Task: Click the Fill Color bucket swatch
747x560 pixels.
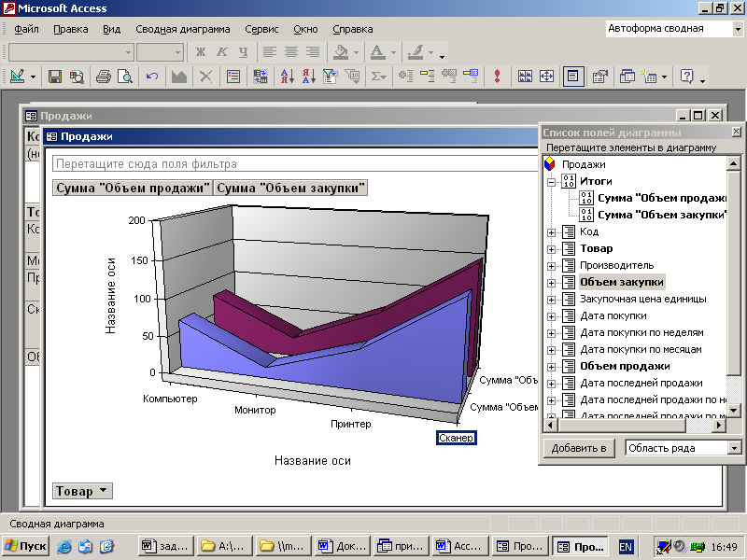Action: click(x=341, y=52)
